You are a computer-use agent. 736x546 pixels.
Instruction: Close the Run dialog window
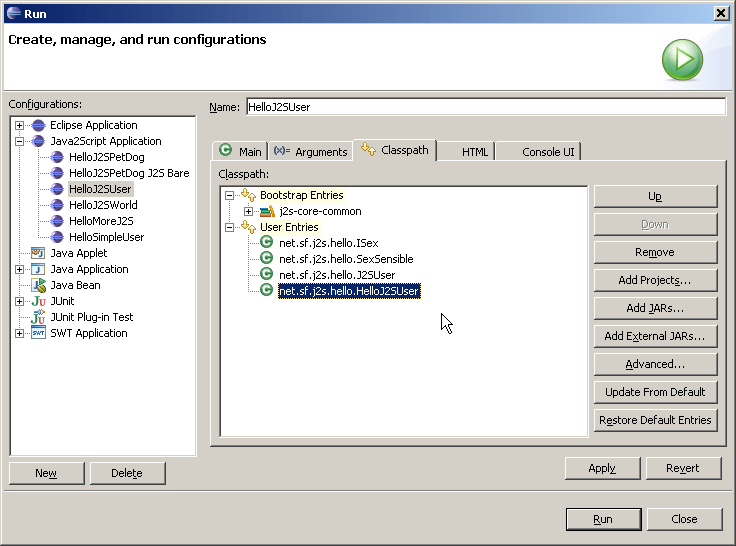[x=721, y=13]
